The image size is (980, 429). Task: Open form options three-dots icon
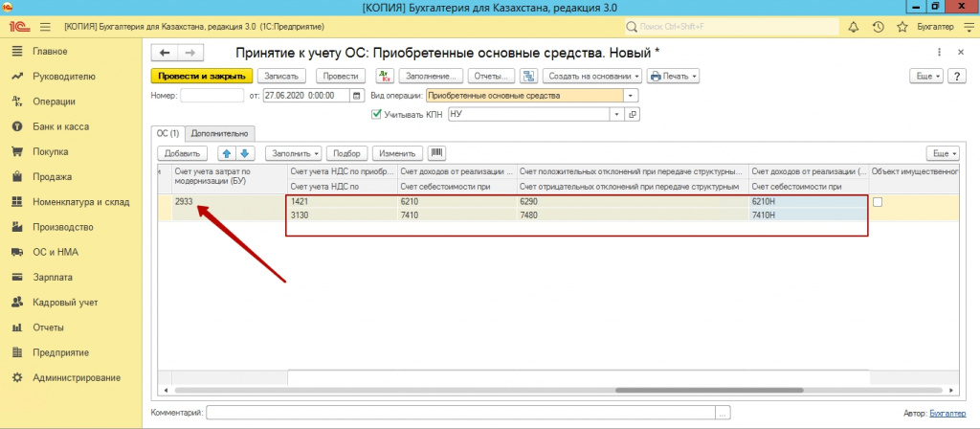point(940,54)
